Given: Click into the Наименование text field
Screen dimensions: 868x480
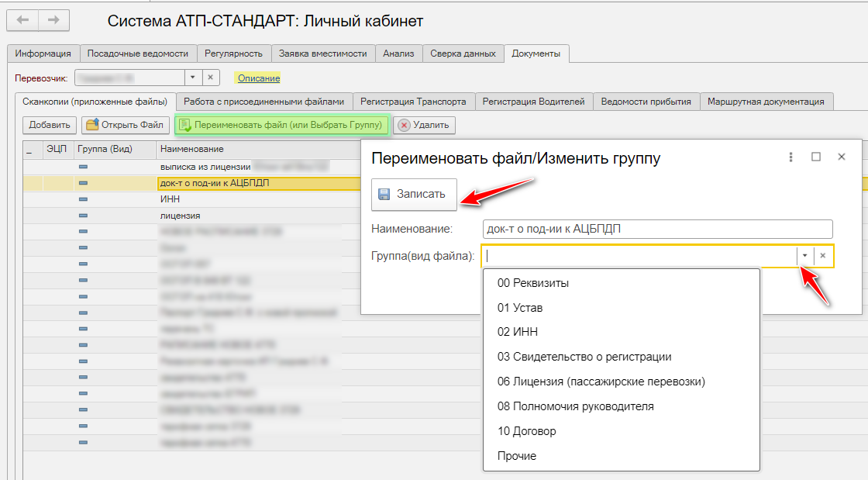Looking at the screenshot, I should pyautogui.click(x=656, y=229).
